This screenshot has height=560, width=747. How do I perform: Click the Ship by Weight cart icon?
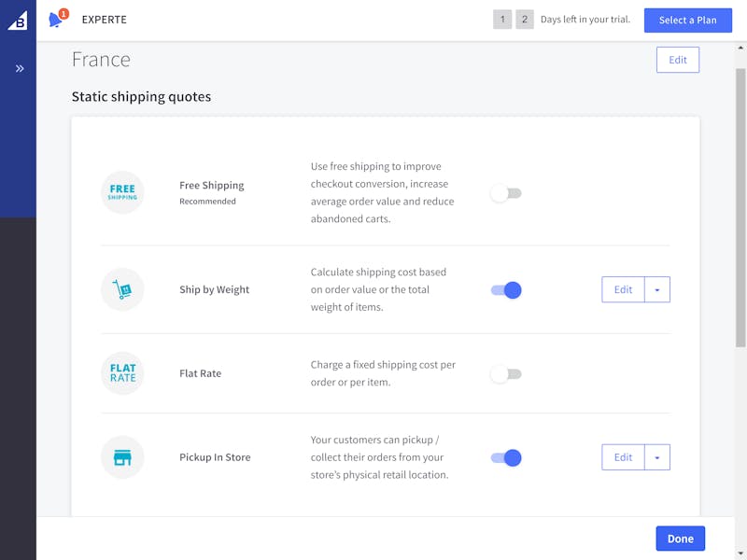(x=122, y=289)
